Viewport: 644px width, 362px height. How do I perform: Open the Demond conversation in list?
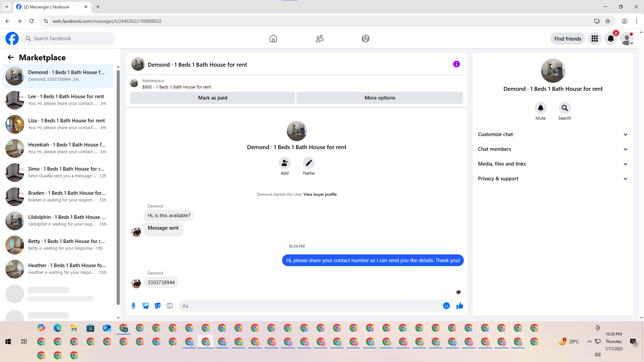58,76
